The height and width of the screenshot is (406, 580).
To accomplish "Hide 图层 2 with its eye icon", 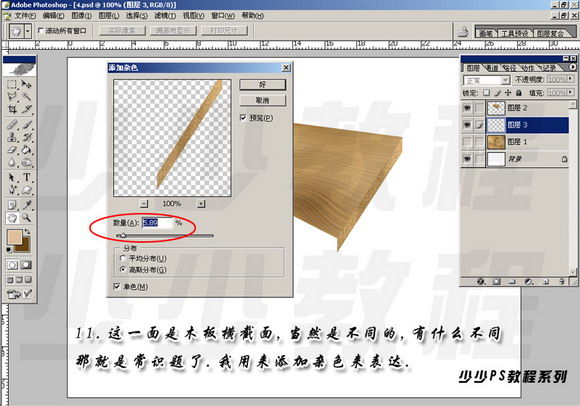I will click(467, 108).
